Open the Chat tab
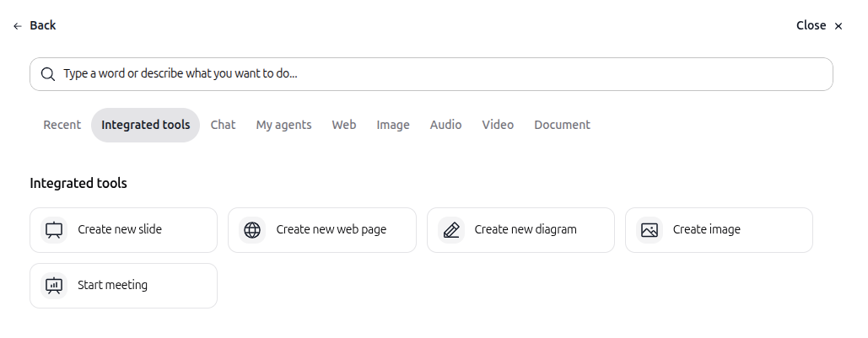The height and width of the screenshot is (338, 868). [x=223, y=125]
